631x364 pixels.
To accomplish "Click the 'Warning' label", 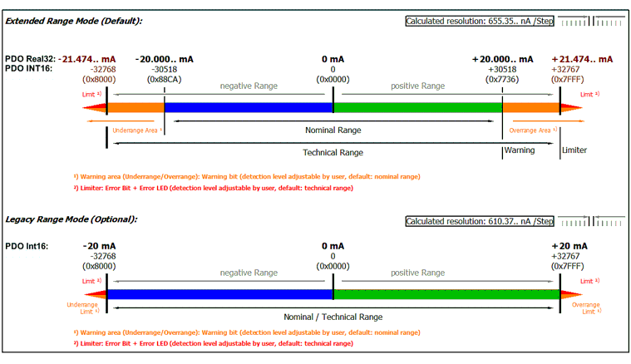I will click(x=520, y=150).
